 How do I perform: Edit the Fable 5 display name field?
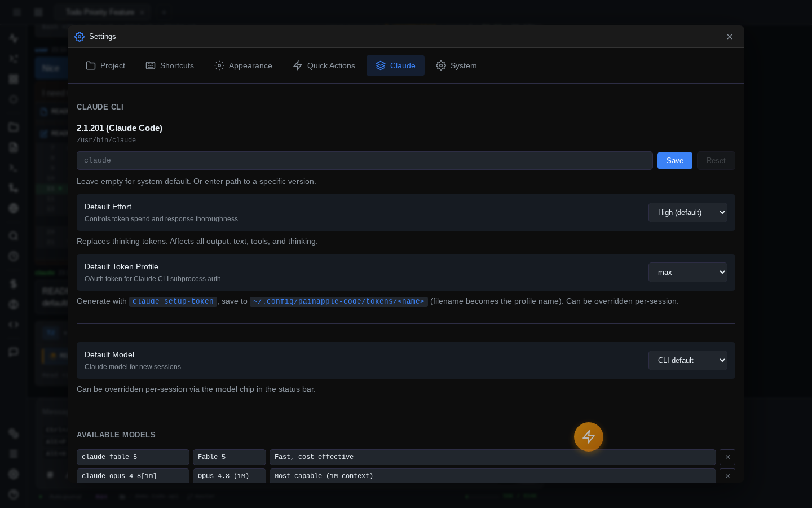pyautogui.click(x=230, y=457)
